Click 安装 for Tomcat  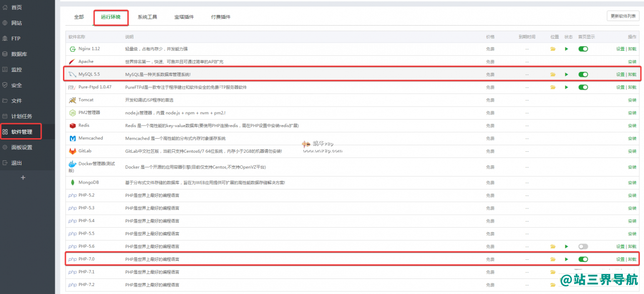(x=632, y=100)
